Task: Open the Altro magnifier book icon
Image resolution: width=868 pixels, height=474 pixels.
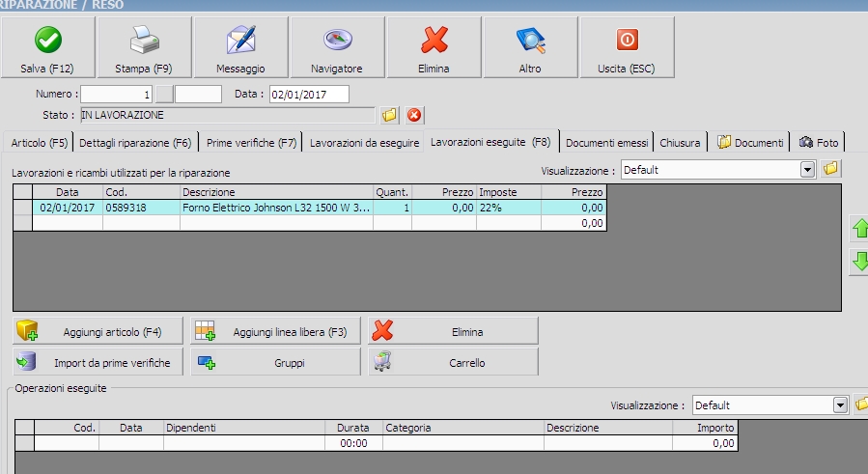Action: (x=530, y=40)
